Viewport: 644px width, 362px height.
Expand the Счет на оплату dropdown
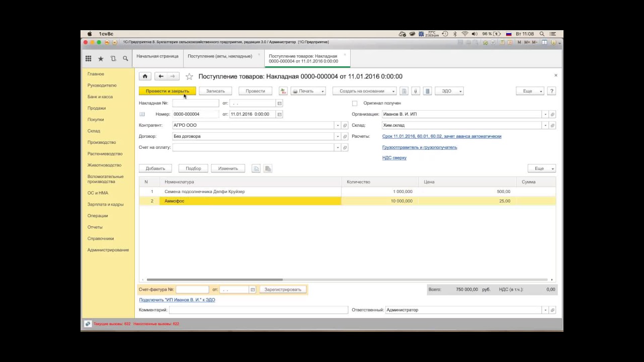click(x=338, y=147)
